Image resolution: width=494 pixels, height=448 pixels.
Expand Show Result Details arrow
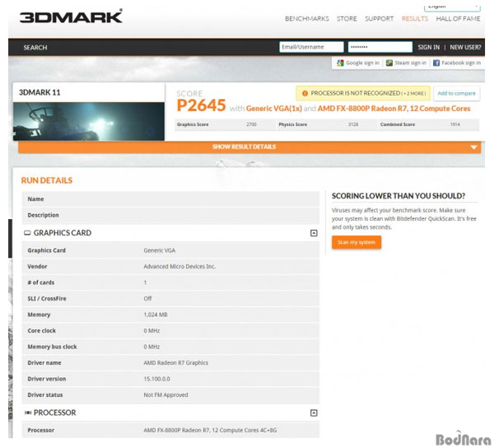[473, 147]
